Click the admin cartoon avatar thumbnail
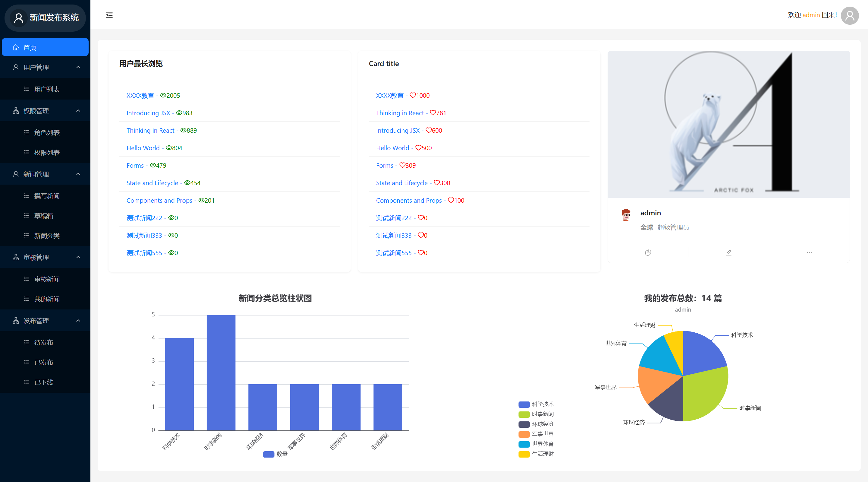The image size is (868, 482). tap(626, 215)
